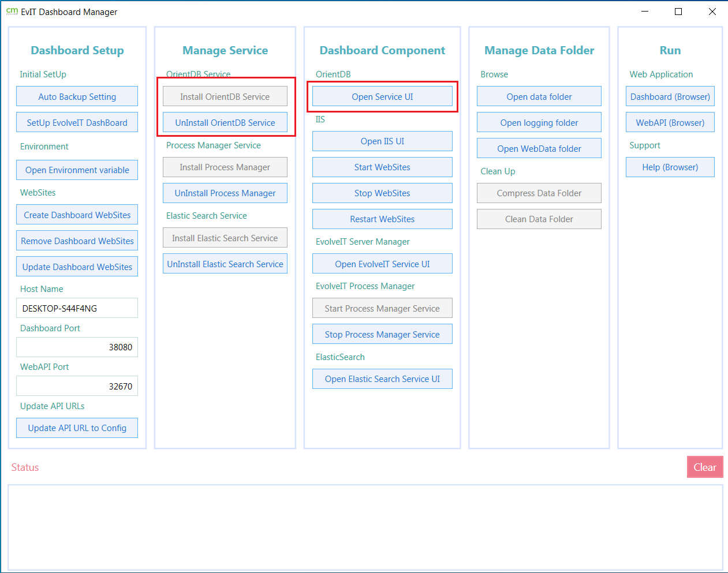Click the Environment label
The image size is (728, 573).
coord(44,146)
